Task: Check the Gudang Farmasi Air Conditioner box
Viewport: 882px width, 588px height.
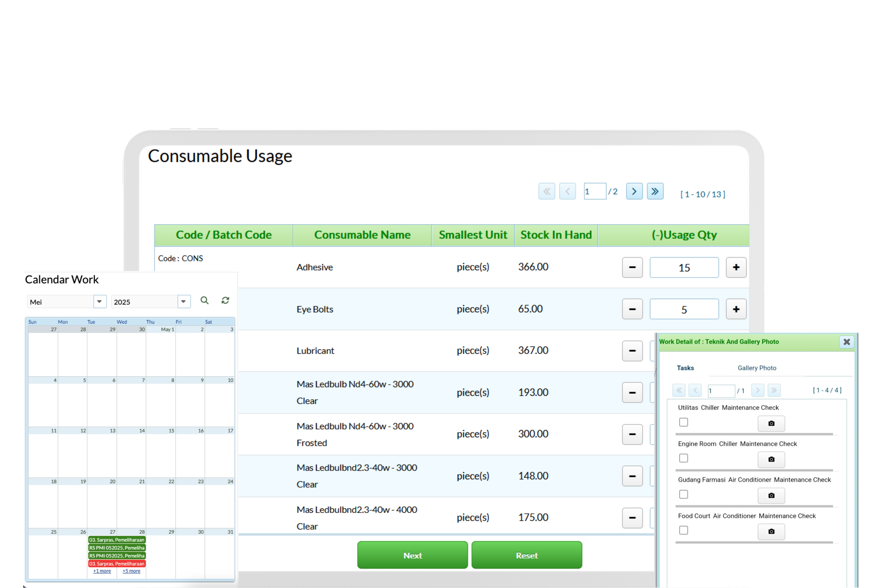Action: point(684,495)
